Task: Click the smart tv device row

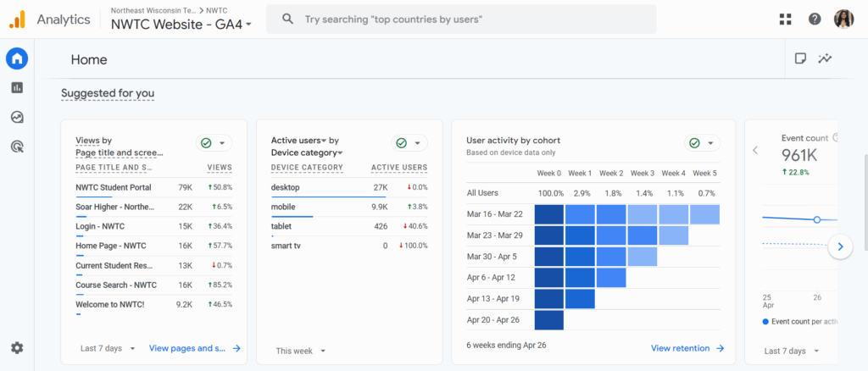Action: coord(349,246)
